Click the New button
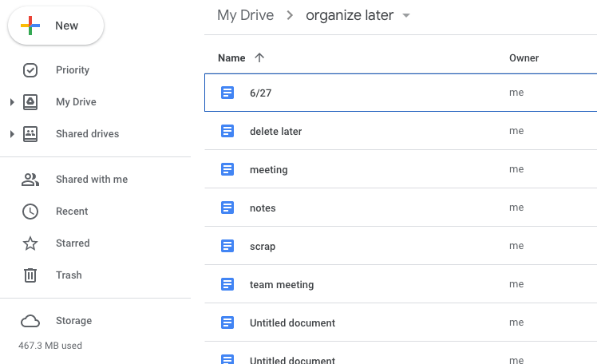This screenshot has width=597, height=364. [x=56, y=26]
